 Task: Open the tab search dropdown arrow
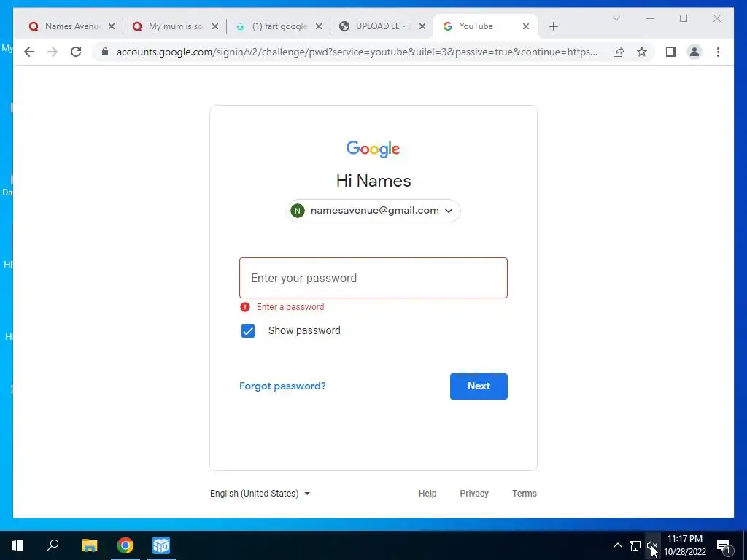(x=616, y=18)
